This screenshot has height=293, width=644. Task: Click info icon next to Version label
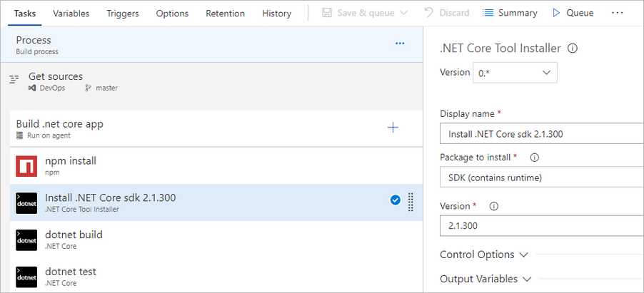(x=495, y=206)
